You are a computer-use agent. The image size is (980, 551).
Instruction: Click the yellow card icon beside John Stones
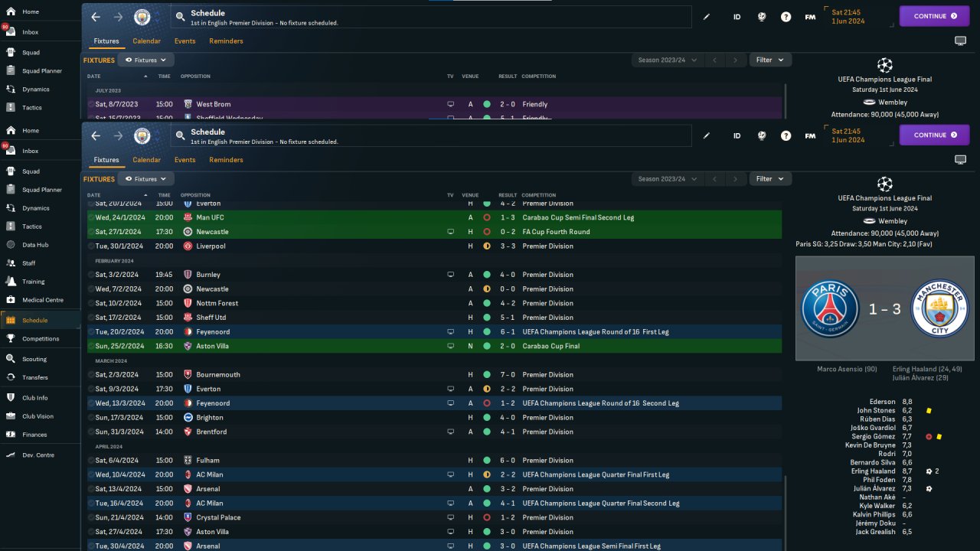tap(929, 411)
